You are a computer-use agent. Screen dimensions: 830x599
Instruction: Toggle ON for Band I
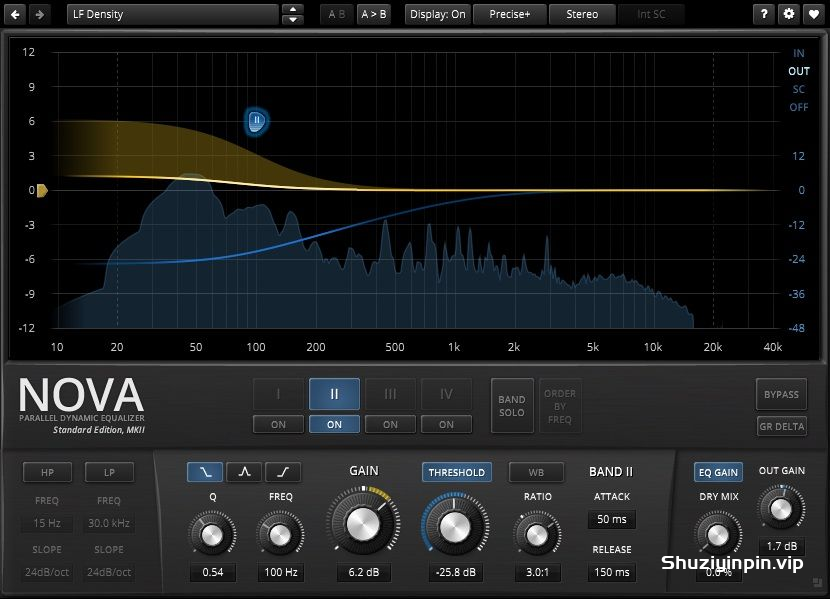(x=278, y=424)
